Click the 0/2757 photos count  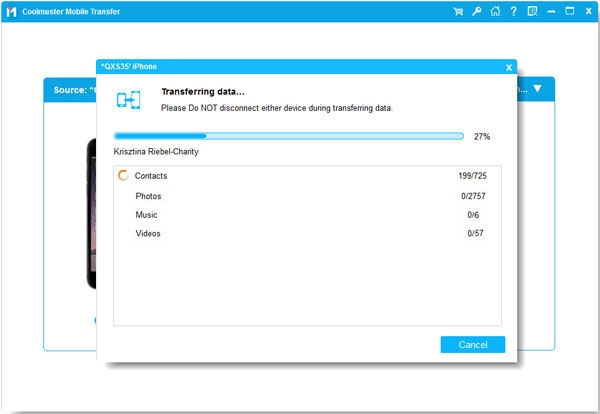click(473, 196)
